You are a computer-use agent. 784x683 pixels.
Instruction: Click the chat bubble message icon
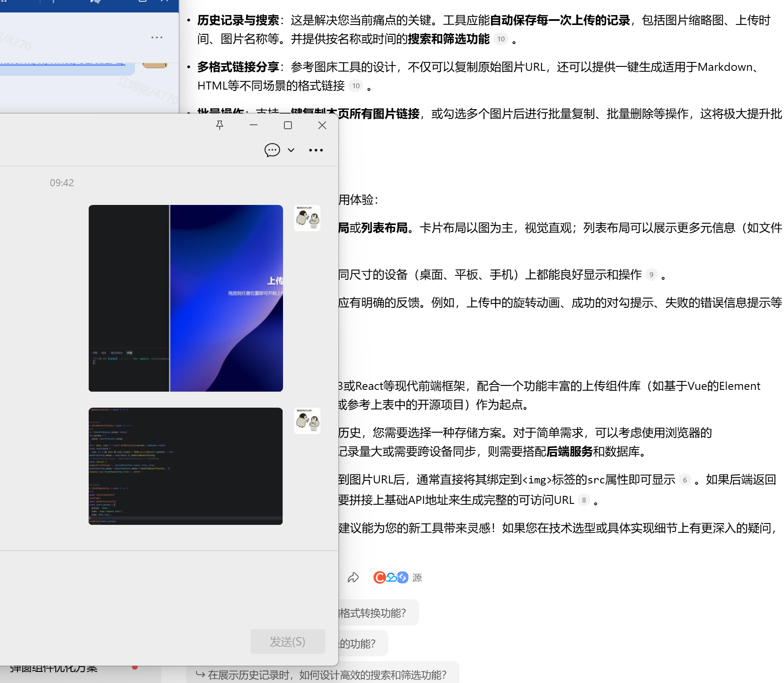(x=272, y=150)
